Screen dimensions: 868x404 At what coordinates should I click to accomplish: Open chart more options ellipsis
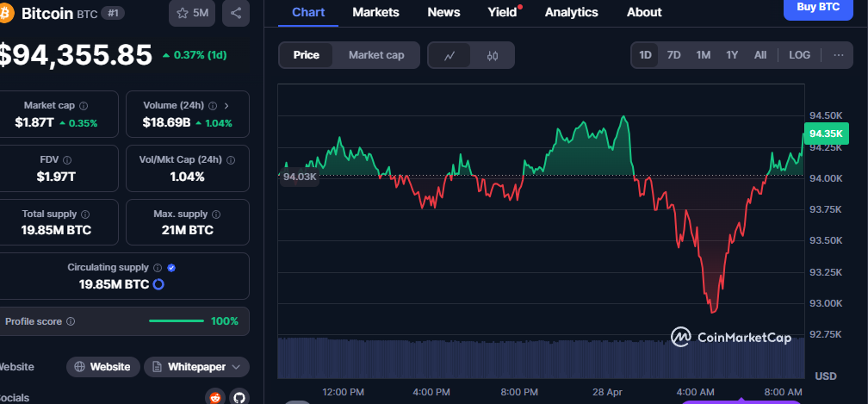pos(839,55)
